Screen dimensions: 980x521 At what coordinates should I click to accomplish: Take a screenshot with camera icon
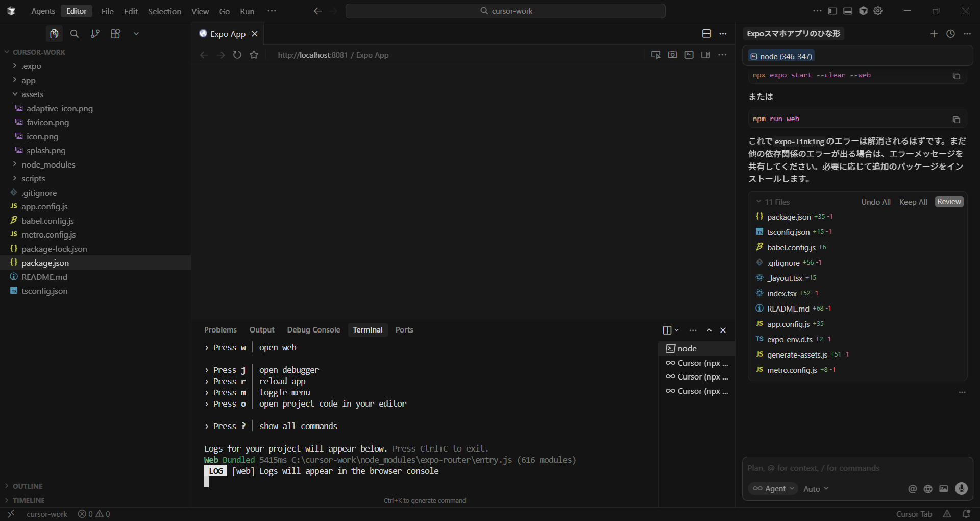click(672, 55)
